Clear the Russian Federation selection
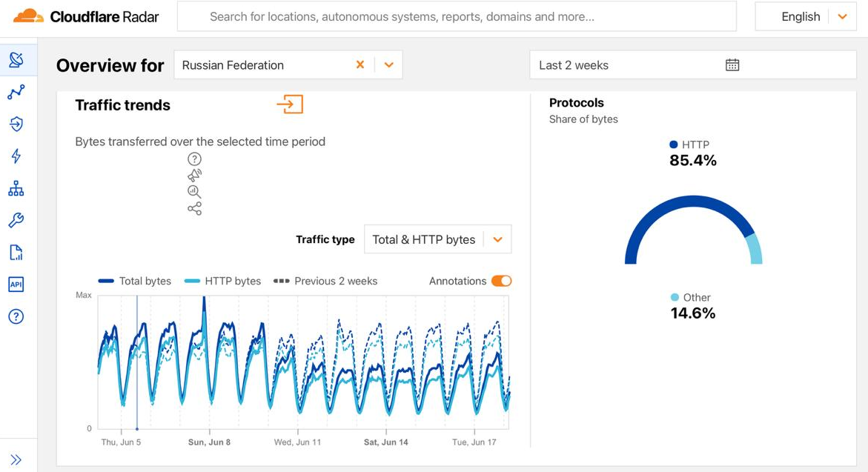This screenshot has width=868, height=472. point(360,65)
